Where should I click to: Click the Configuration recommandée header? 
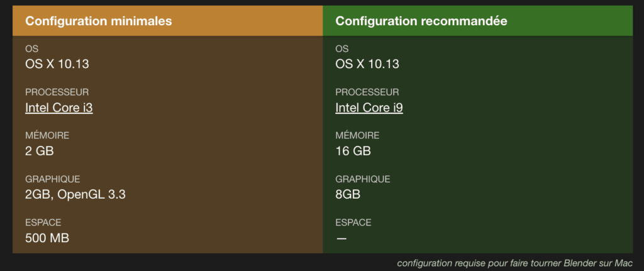pos(421,21)
